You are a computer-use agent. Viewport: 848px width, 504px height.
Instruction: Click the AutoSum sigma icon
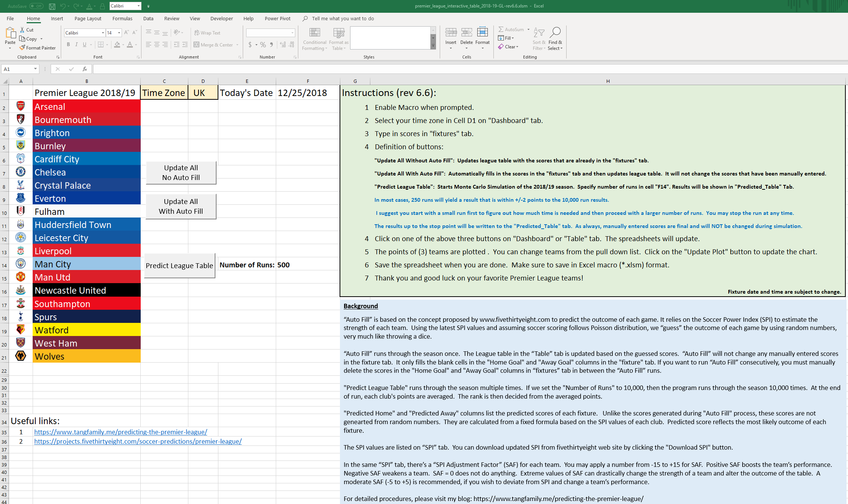coord(501,29)
